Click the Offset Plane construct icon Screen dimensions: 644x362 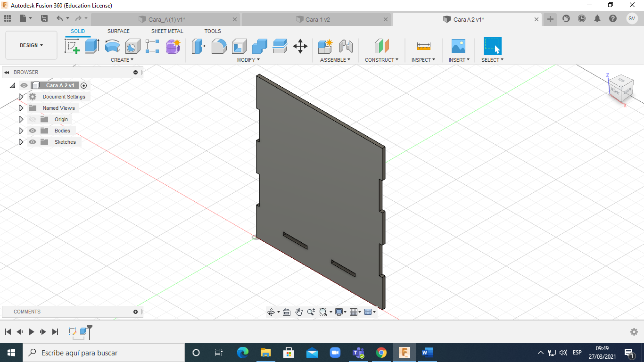pyautogui.click(x=381, y=46)
